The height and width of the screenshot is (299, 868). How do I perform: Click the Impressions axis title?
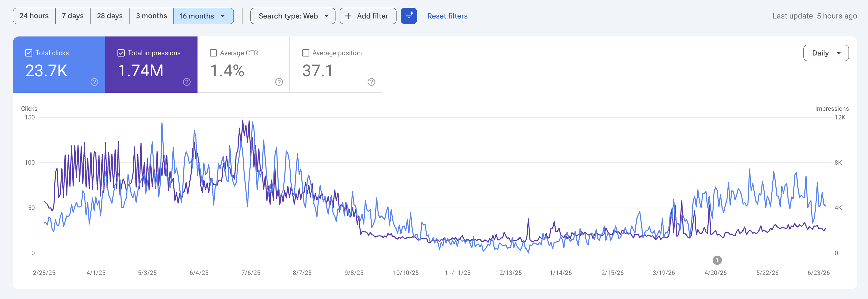point(832,108)
